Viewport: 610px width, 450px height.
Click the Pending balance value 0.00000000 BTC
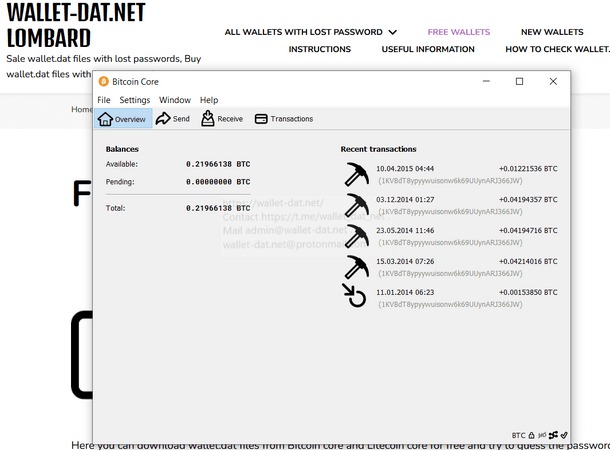218,182
